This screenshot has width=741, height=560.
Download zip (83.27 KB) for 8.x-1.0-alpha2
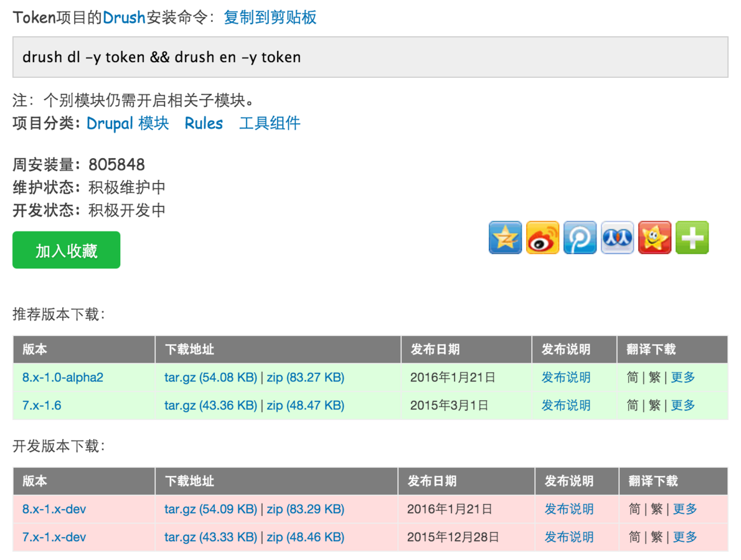(305, 377)
